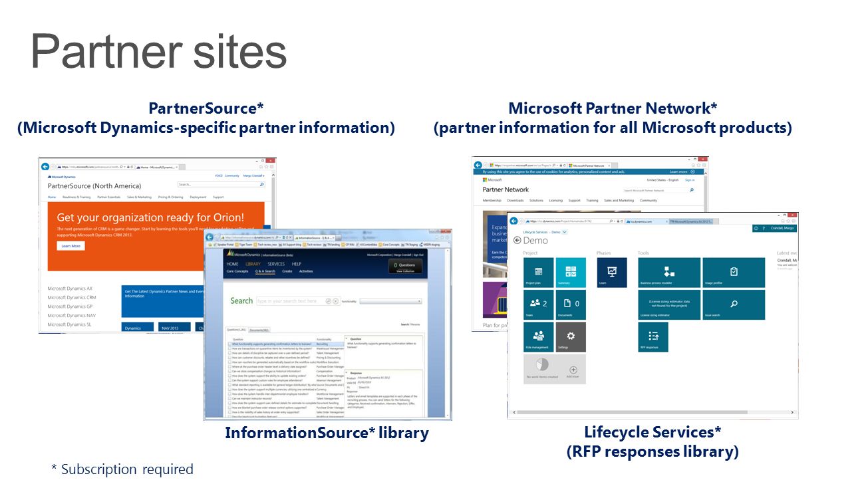Image resolution: width=868 pixels, height=488 pixels.
Task: Check the 'What functionality supports generating confirmation letters' row checkbox
Action: [229, 344]
